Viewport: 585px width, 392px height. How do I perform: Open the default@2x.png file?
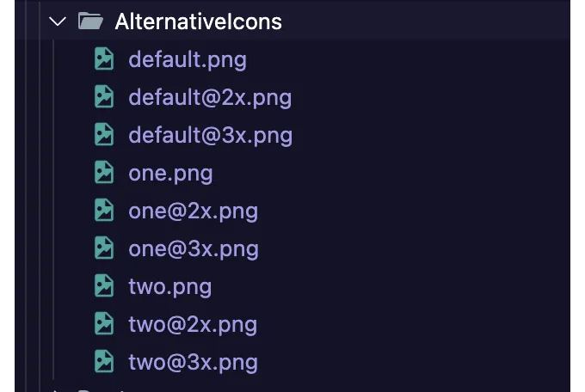[210, 98]
